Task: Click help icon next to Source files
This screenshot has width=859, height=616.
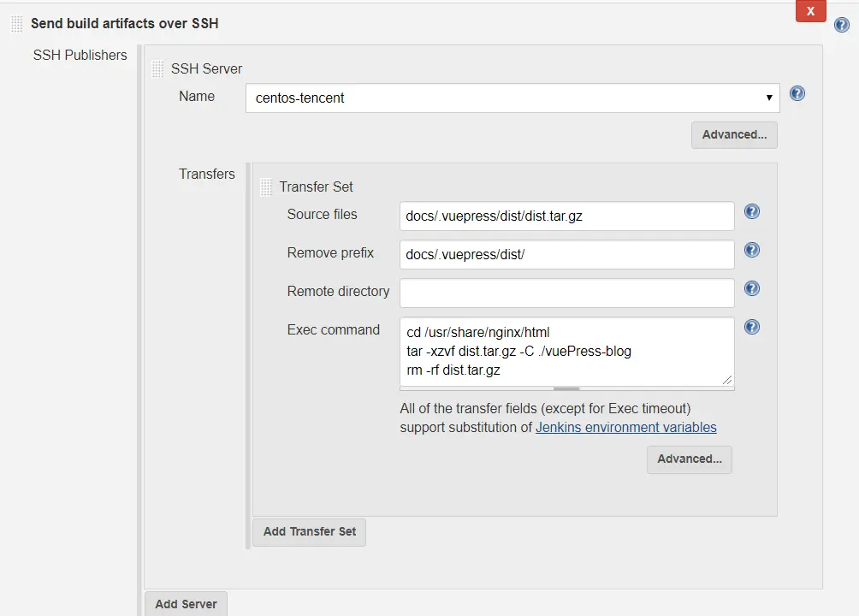Action: [752, 211]
